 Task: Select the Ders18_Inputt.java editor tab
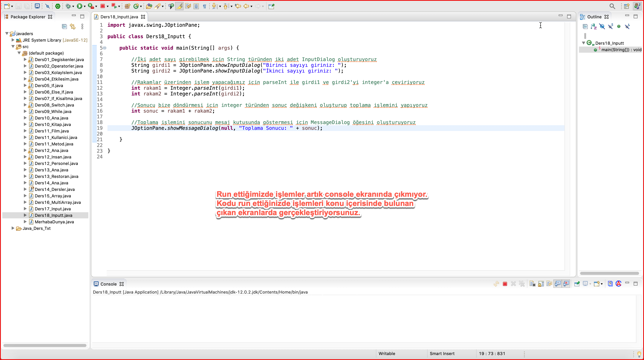coord(119,17)
